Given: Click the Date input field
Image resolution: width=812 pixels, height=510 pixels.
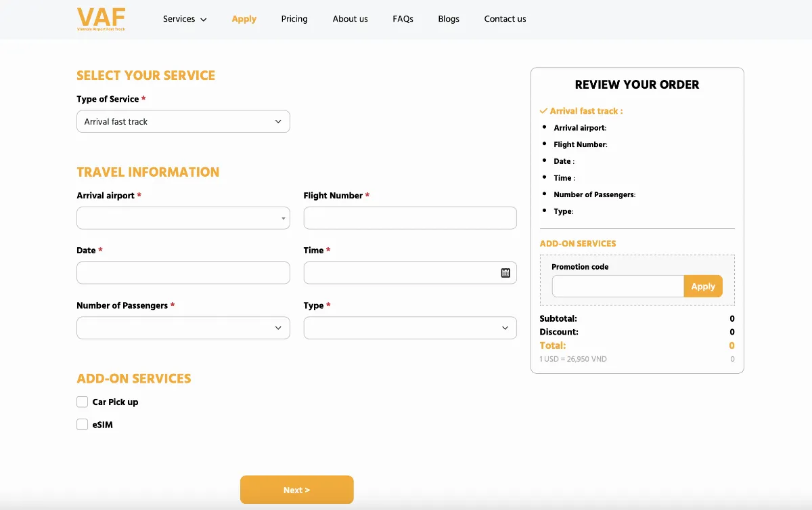Looking at the screenshot, I should (183, 273).
